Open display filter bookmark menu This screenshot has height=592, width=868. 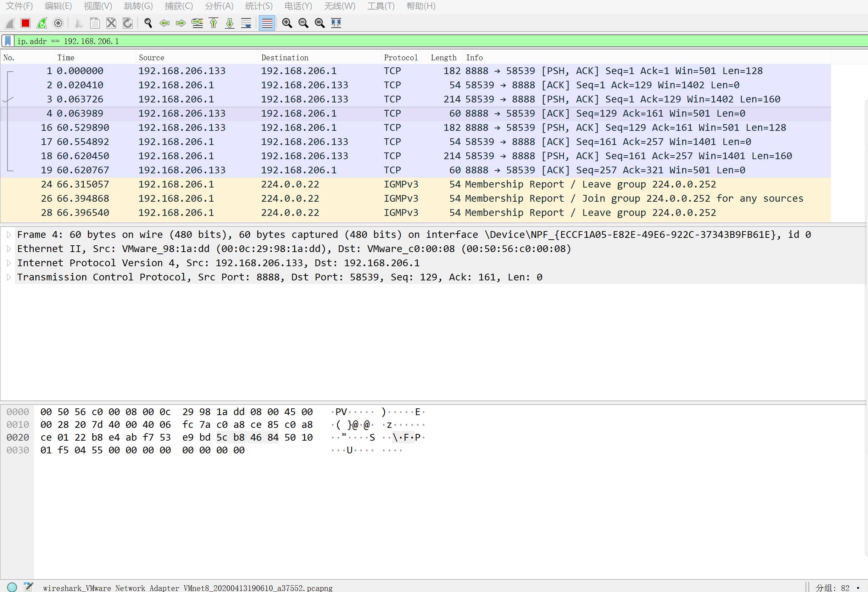[x=8, y=41]
